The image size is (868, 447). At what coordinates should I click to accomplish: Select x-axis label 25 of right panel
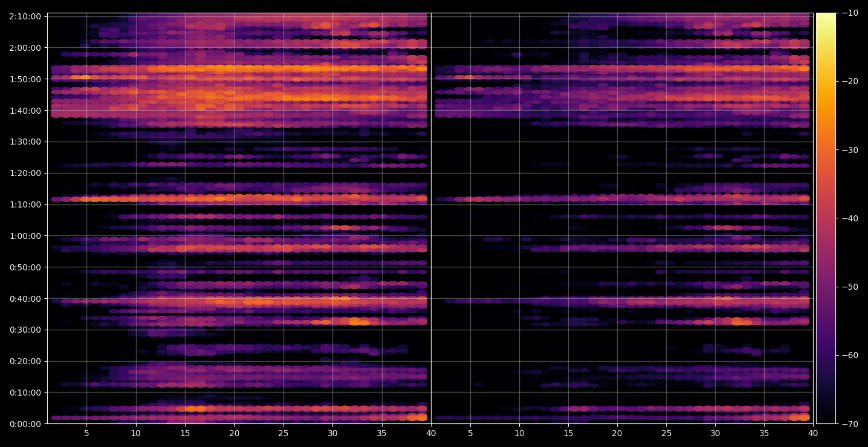(666, 433)
